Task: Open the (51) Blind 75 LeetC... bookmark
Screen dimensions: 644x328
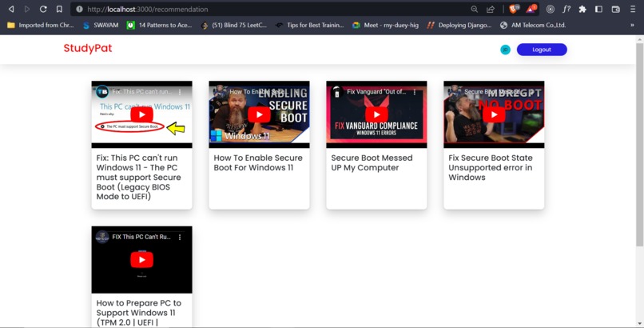Action: click(x=233, y=25)
